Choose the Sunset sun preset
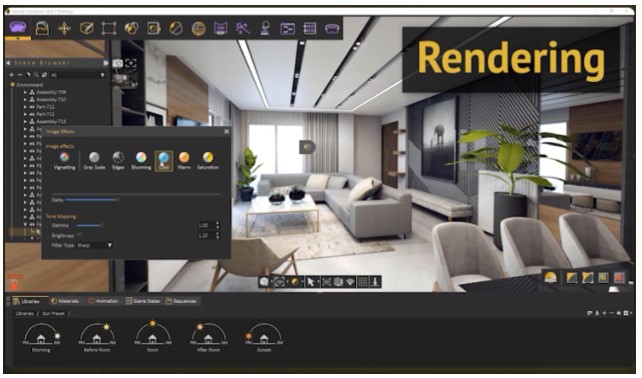642x378 pixels. click(x=264, y=337)
